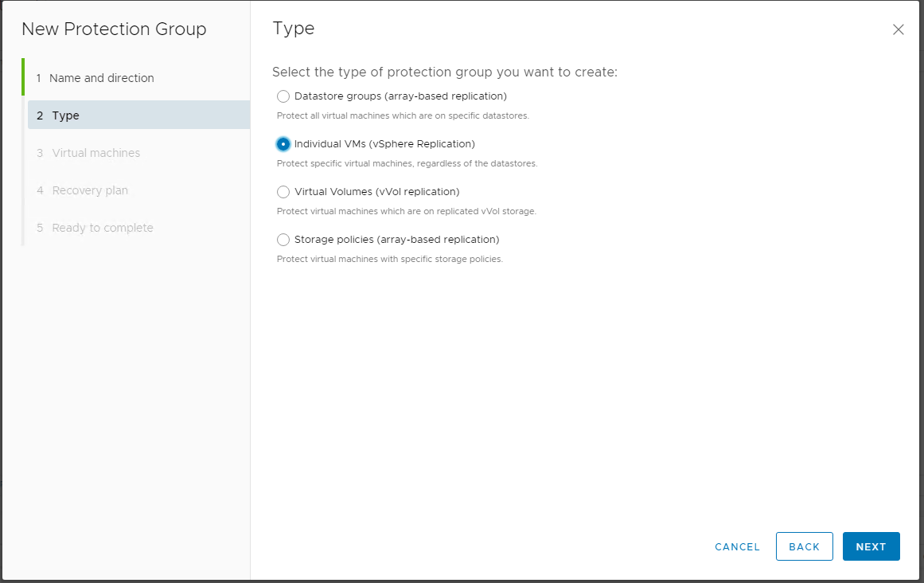Select Individual VMs (vSphere Replication) radio
Viewport: 924px width, 583px height.
283,144
